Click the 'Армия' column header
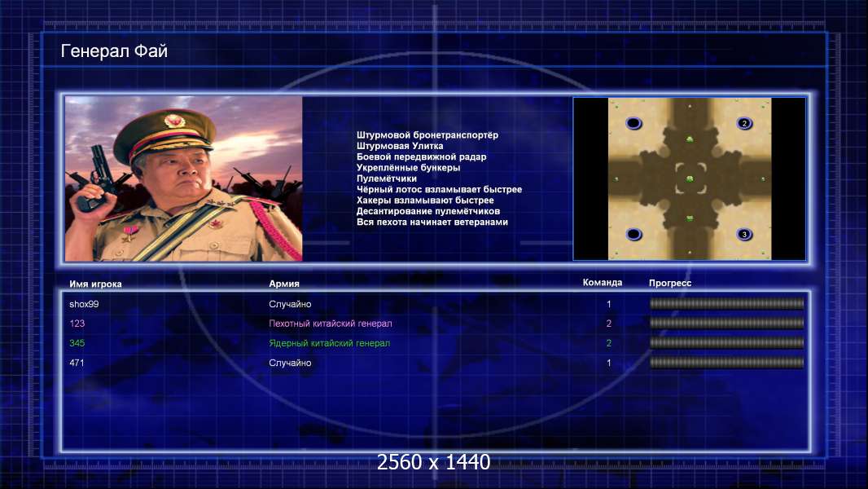The image size is (868, 489). (x=284, y=284)
